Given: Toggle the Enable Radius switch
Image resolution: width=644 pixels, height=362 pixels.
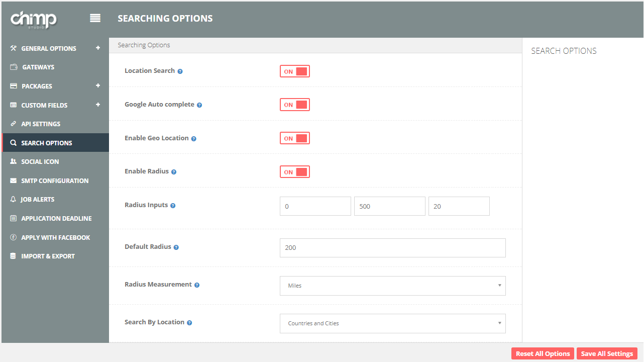Looking at the screenshot, I should (x=295, y=172).
